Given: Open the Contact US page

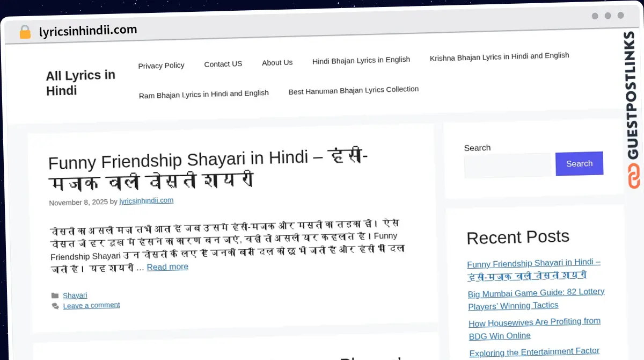Looking at the screenshot, I should [223, 63].
